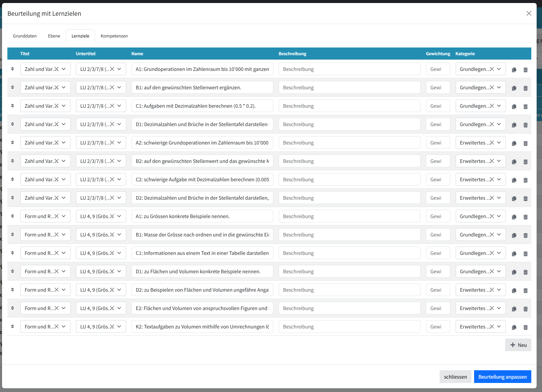Edit the name field 'K2: Textaufgaben zu Volumen'
This screenshot has width=542, height=392.
coord(202,326)
